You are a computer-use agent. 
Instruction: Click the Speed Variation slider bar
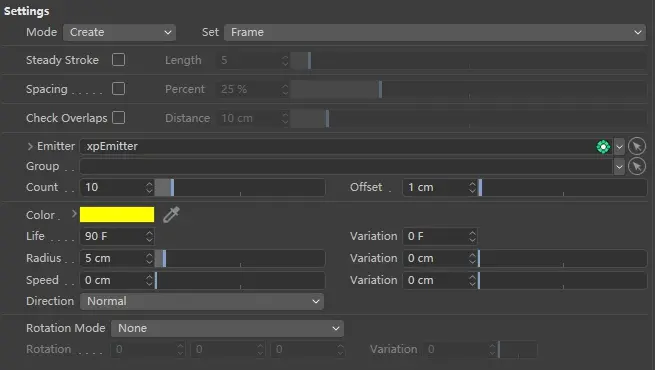[x=562, y=280]
